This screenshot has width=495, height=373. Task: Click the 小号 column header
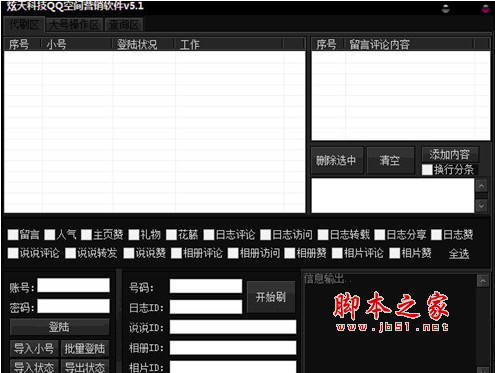76,44
